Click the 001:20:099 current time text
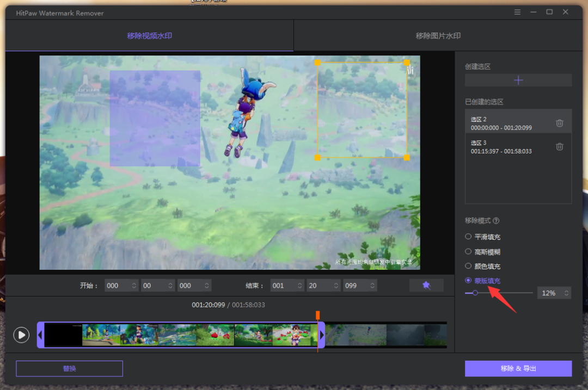 coord(208,305)
